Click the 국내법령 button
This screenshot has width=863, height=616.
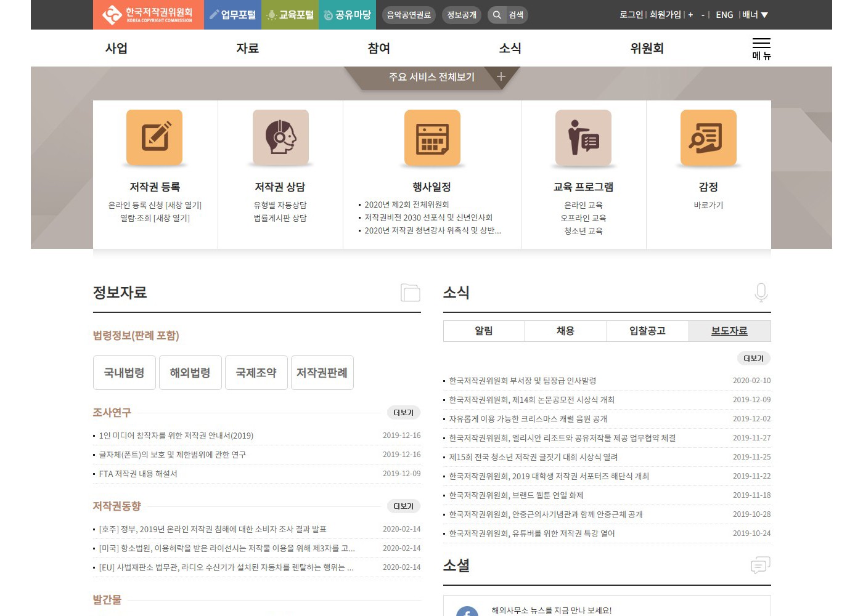pos(124,373)
